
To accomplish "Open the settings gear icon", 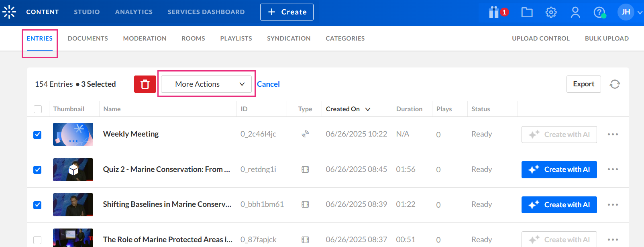I will point(551,12).
